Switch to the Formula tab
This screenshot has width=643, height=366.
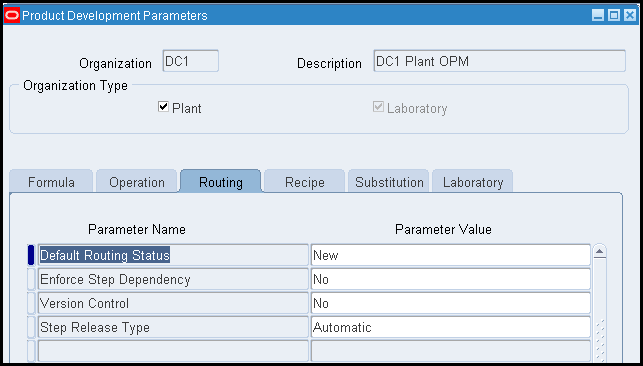(x=51, y=182)
